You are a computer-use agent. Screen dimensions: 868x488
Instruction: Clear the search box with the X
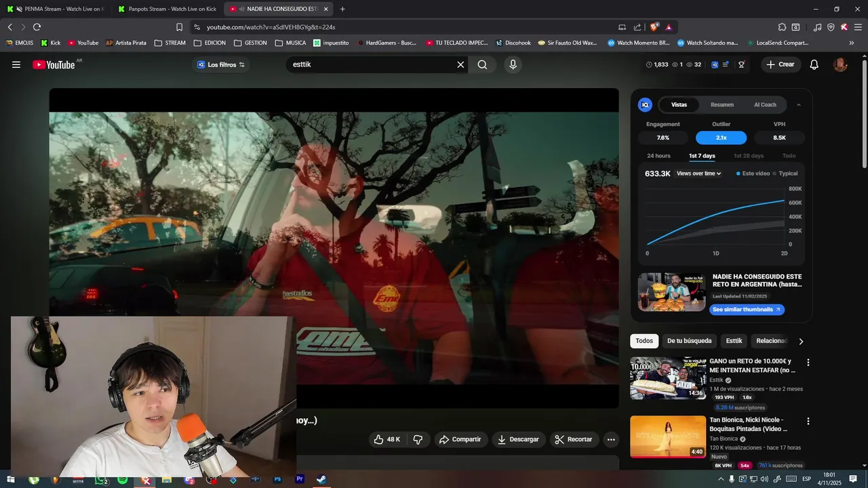click(460, 64)
